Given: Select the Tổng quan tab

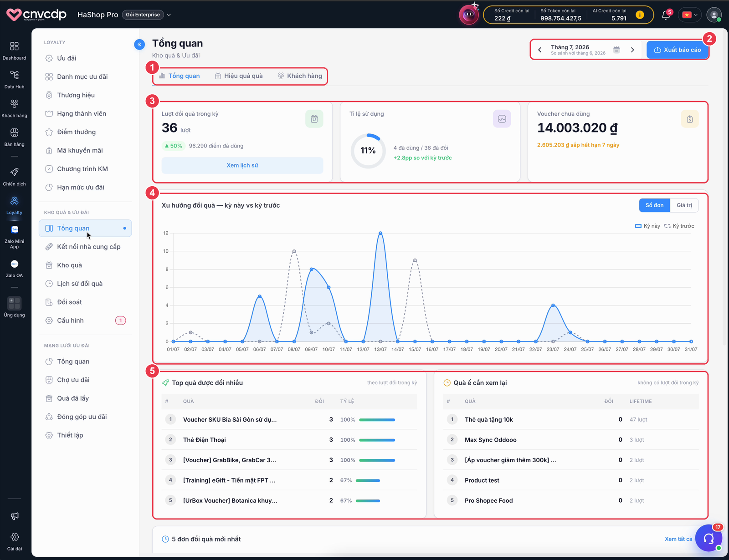Looking at the screenshot, I should (180, 76).
